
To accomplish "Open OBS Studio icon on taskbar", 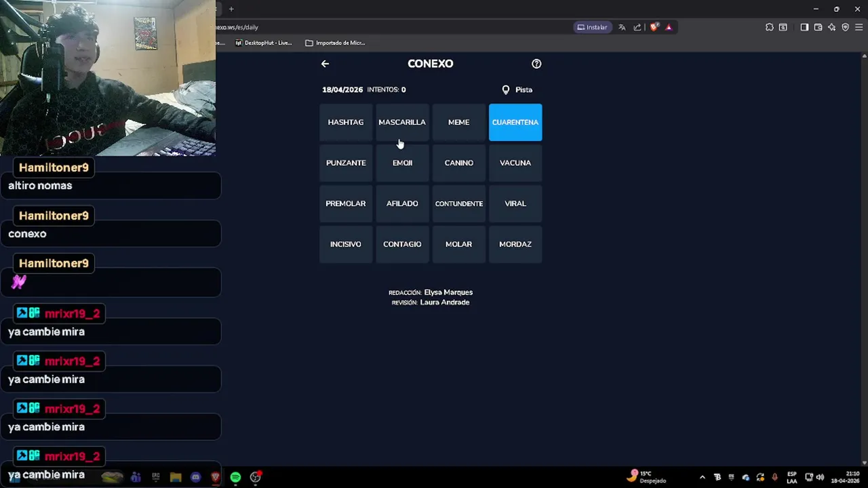I will [x=255, y=477].
